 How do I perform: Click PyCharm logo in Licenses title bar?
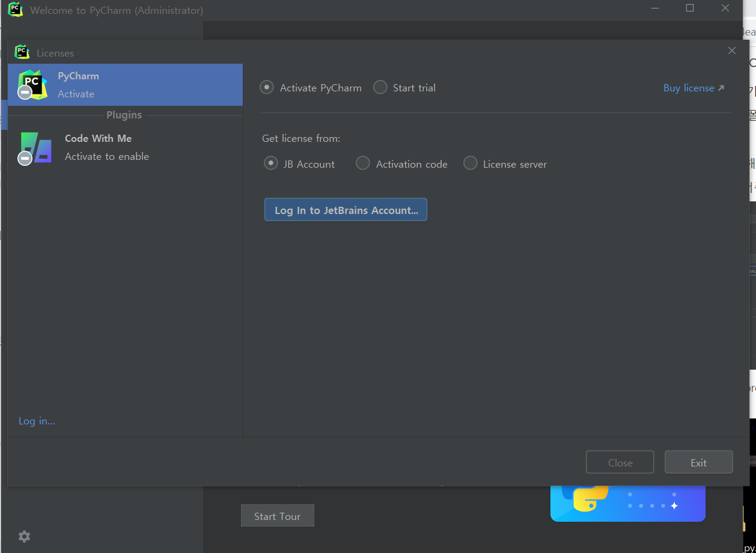(22, 52)
